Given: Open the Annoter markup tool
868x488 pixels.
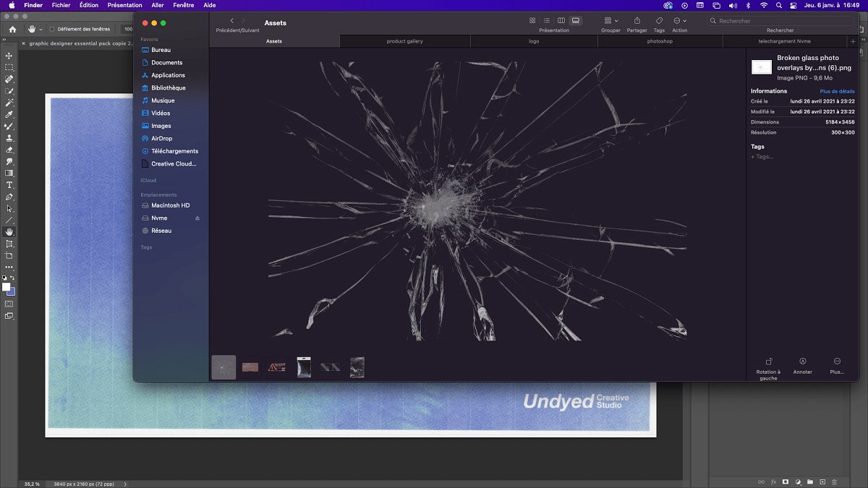Looking at the screenshot, I should (x=802, y=361).
